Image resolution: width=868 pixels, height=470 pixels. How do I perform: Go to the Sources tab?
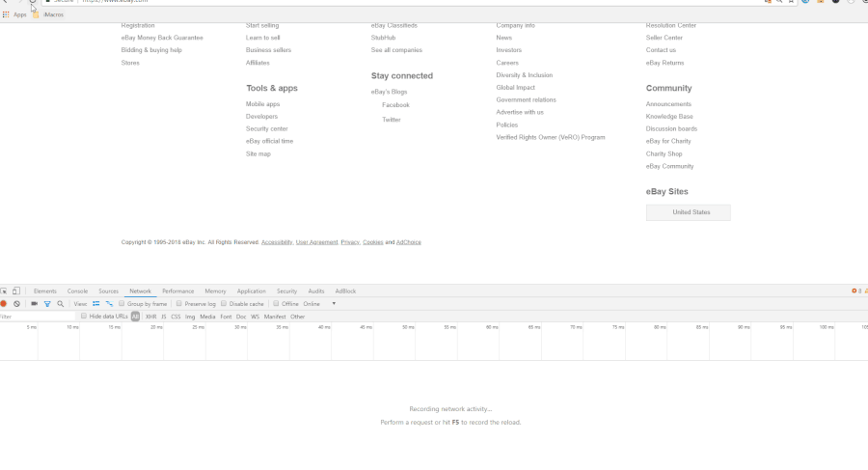click(x=108, y=291)
